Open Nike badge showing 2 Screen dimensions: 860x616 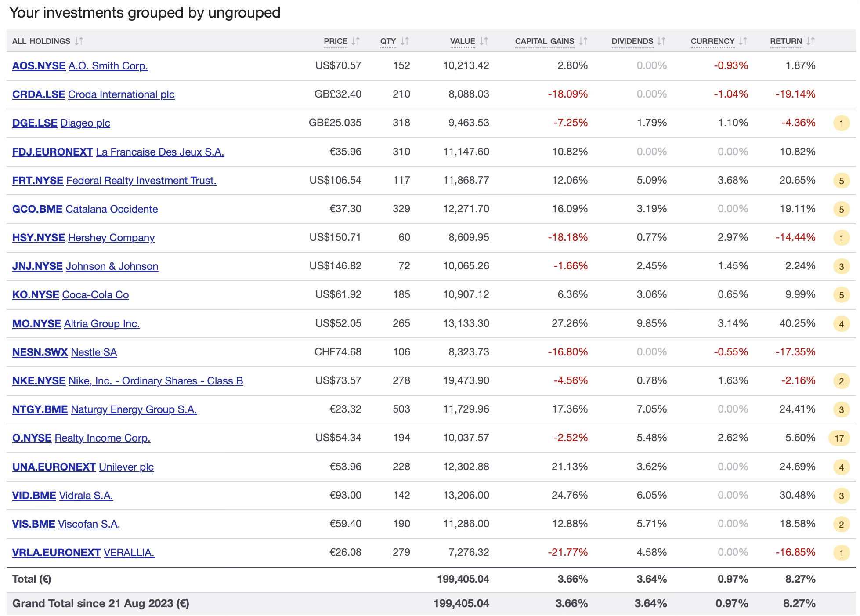click(841, 381)
